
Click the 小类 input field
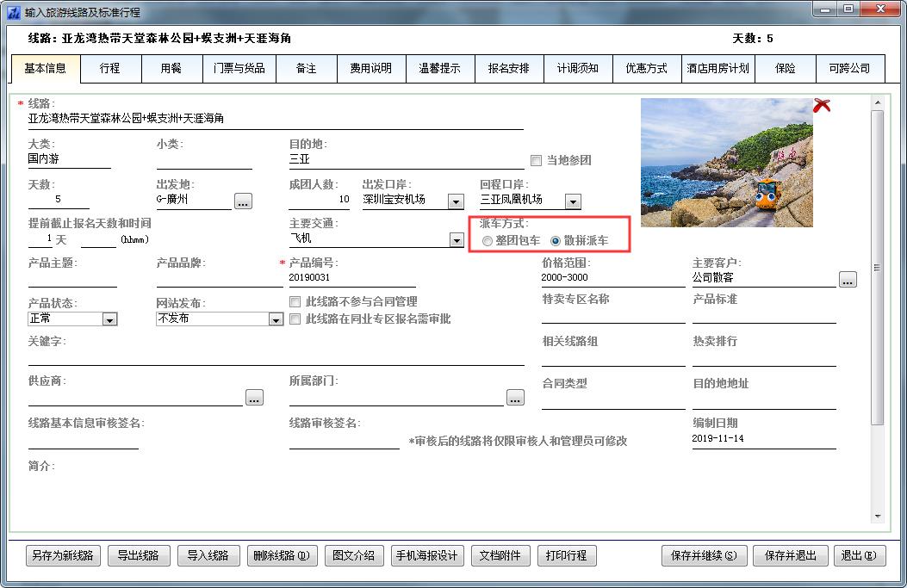click(x=204, y=159)
